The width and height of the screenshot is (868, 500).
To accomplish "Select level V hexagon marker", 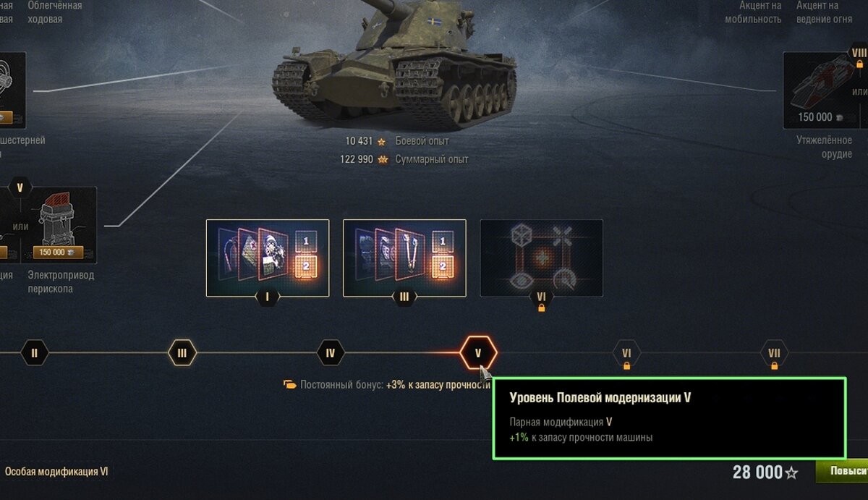I will 478,354.
